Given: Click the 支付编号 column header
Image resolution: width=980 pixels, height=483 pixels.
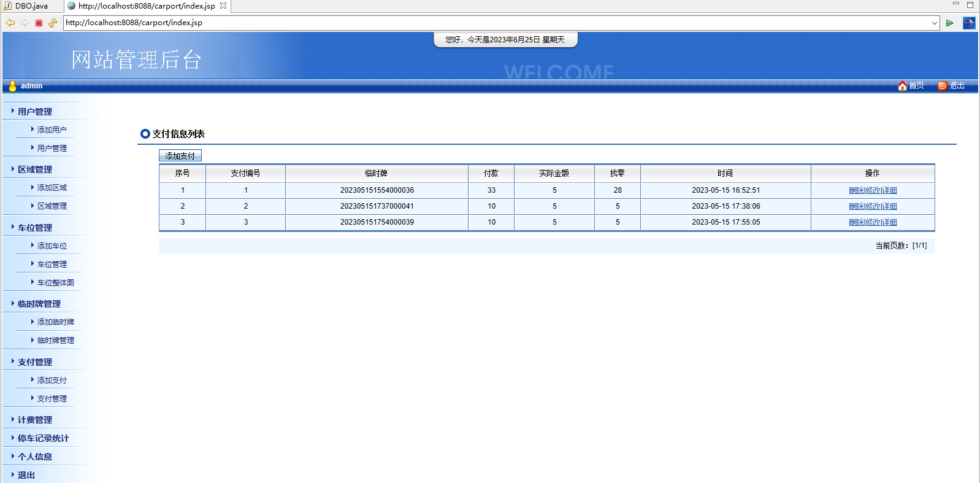Looking at the screenshot, I should [245, 174].
